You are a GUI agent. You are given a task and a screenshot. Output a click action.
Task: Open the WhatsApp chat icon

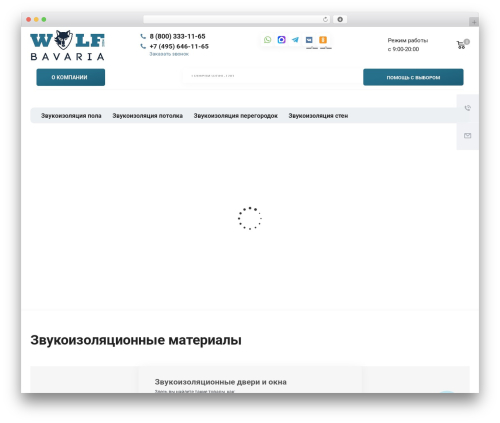pos(267,40)
